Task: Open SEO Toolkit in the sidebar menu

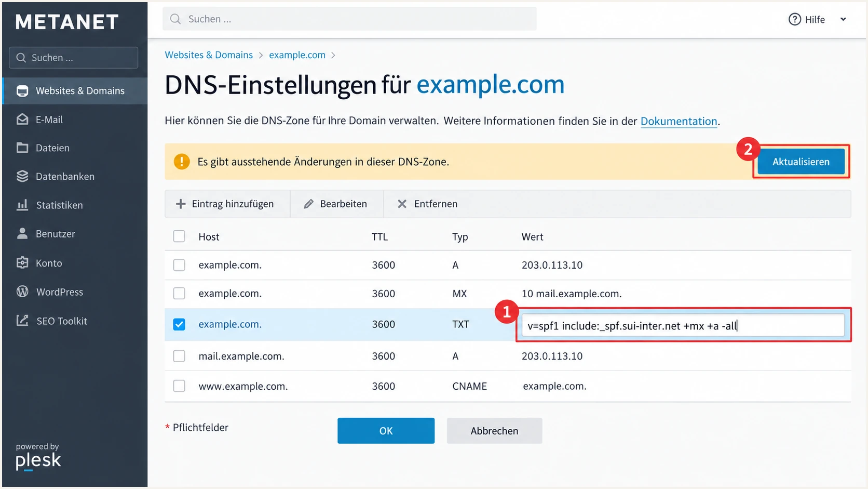Action: 75,321
